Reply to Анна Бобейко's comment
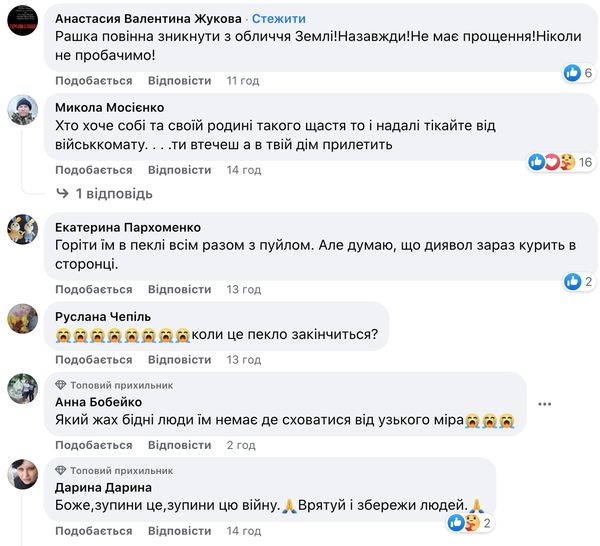600x546 pixels. (179, 445)
